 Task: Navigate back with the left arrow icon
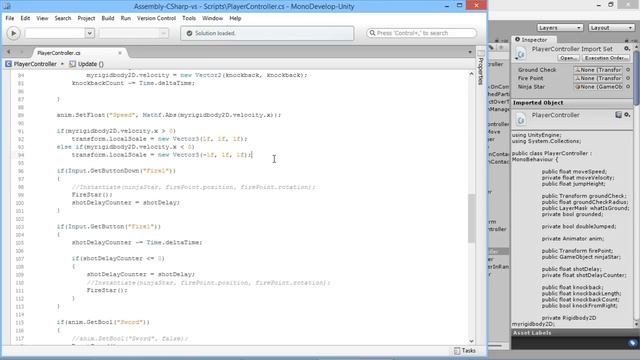(8, 52)
